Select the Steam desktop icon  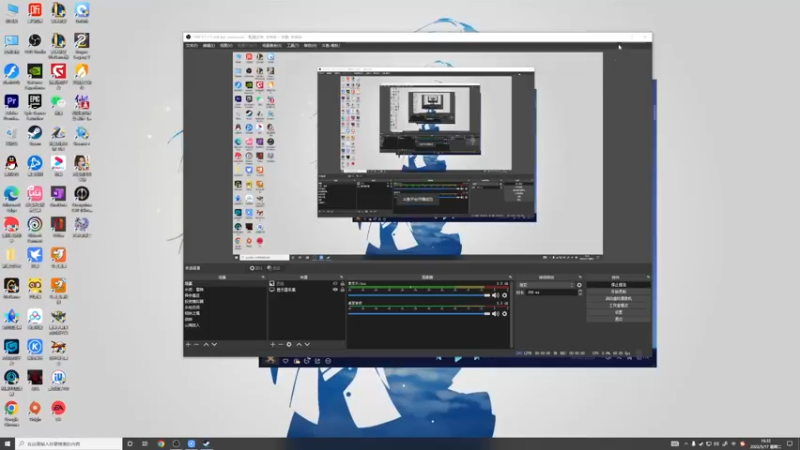35,136
